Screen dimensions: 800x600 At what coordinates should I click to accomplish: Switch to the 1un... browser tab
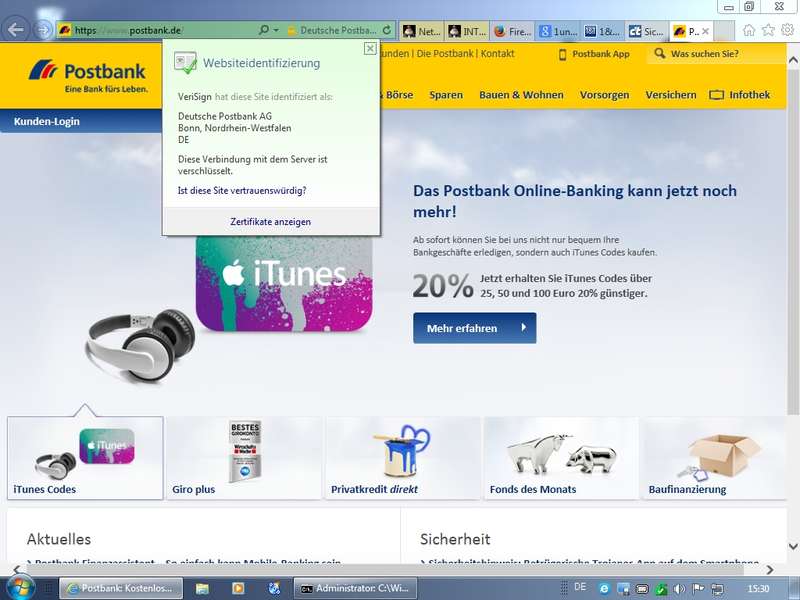[557, 31]
